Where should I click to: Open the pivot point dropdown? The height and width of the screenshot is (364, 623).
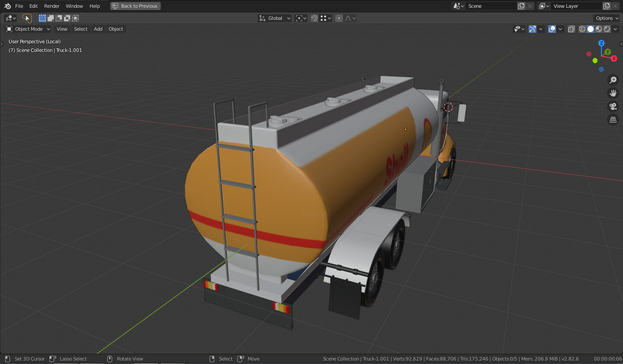pos(301,18)
